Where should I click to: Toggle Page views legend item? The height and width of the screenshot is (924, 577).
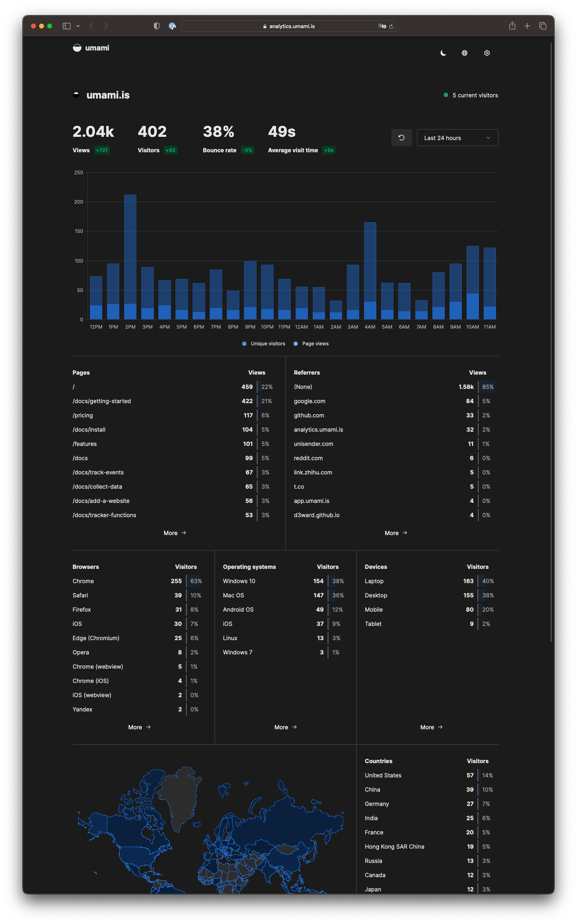[x=311, y=344]
